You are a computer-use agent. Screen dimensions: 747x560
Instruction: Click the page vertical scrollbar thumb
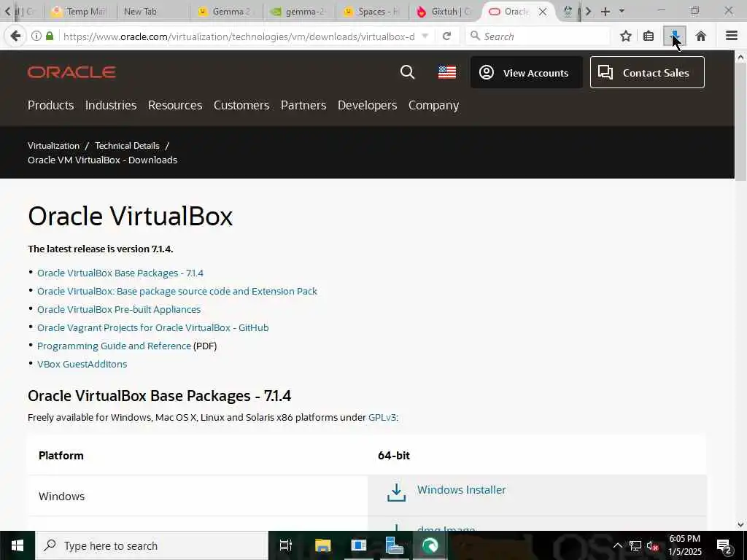pos(740,122)
